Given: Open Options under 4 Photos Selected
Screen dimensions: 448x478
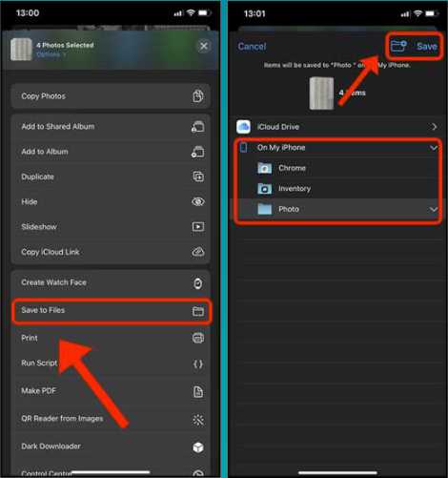Looking at the screenshot, I should click(51, 54).
